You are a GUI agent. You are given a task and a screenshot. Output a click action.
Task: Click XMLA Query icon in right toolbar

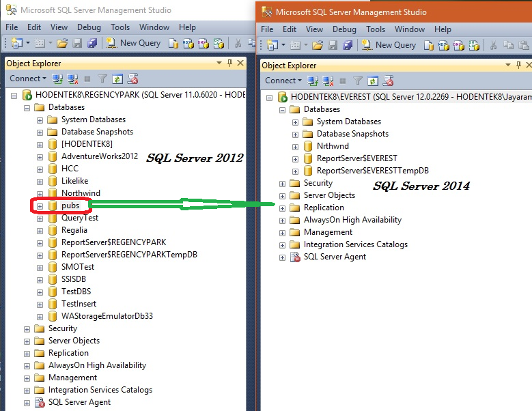coord(474,46)
